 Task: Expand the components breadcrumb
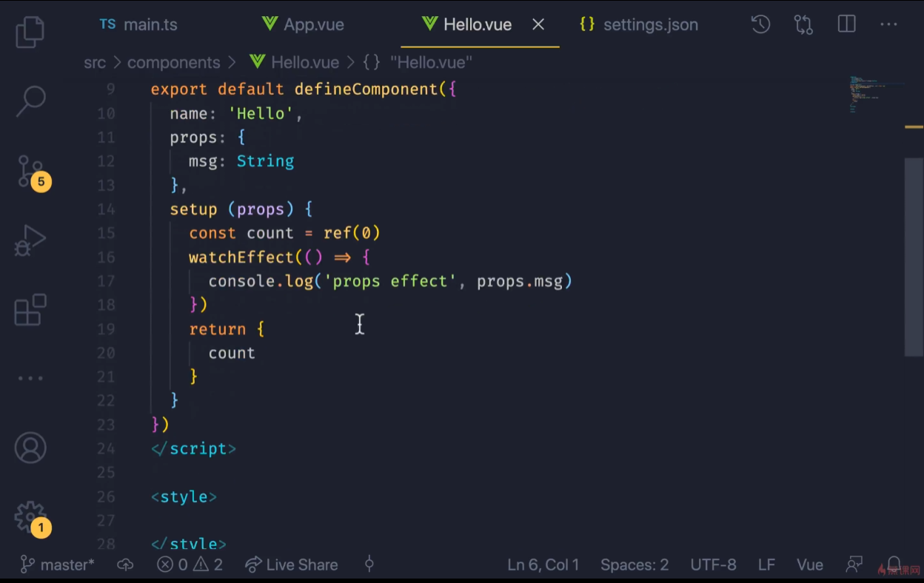pos(173,63)
